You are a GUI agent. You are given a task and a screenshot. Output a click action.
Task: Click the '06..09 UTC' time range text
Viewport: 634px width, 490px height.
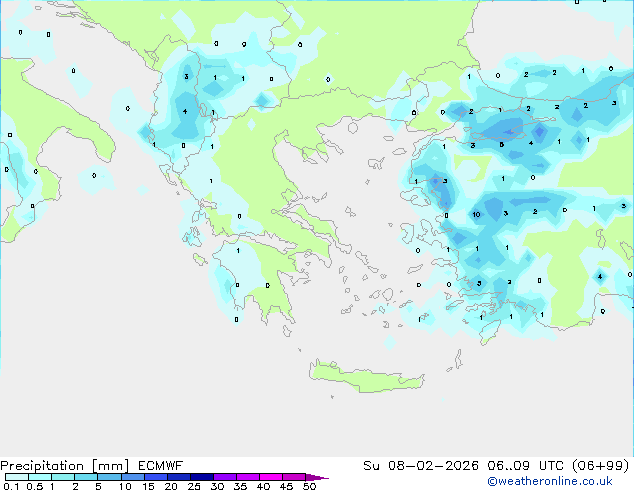525,466
